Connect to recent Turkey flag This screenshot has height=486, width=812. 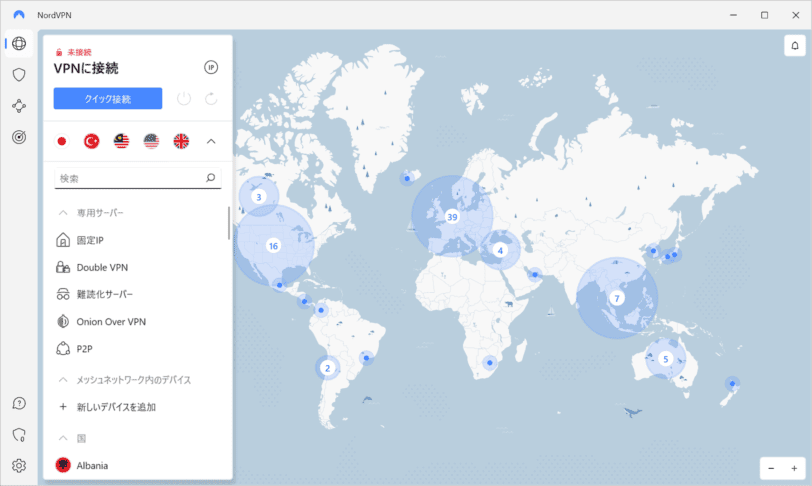click(x=92, y=141)
